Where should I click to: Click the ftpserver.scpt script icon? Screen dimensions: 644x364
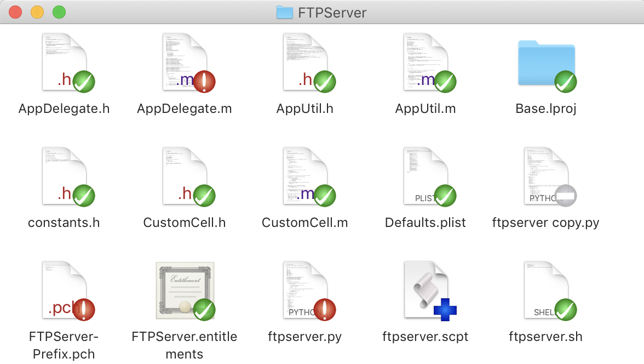tap(426, 290)
